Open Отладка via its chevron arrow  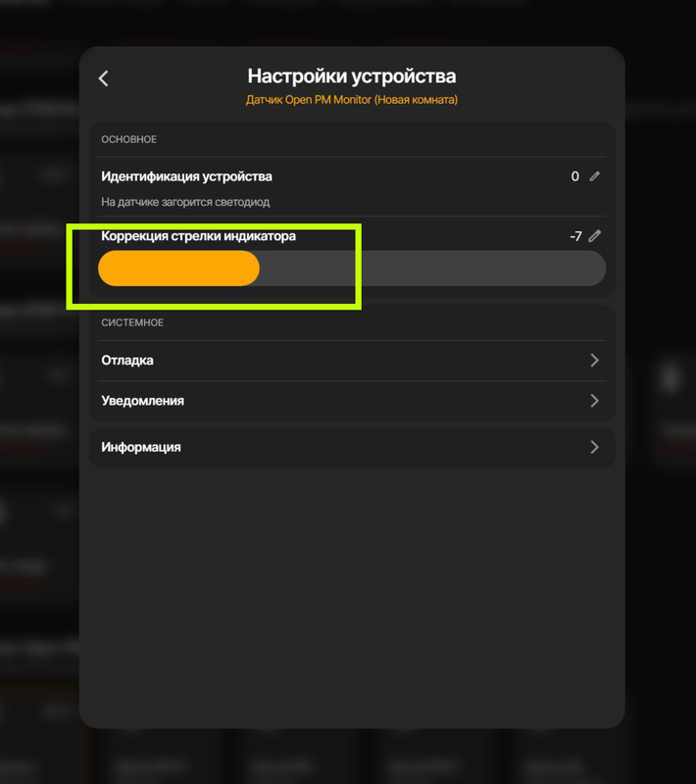[x=594, y=360]
